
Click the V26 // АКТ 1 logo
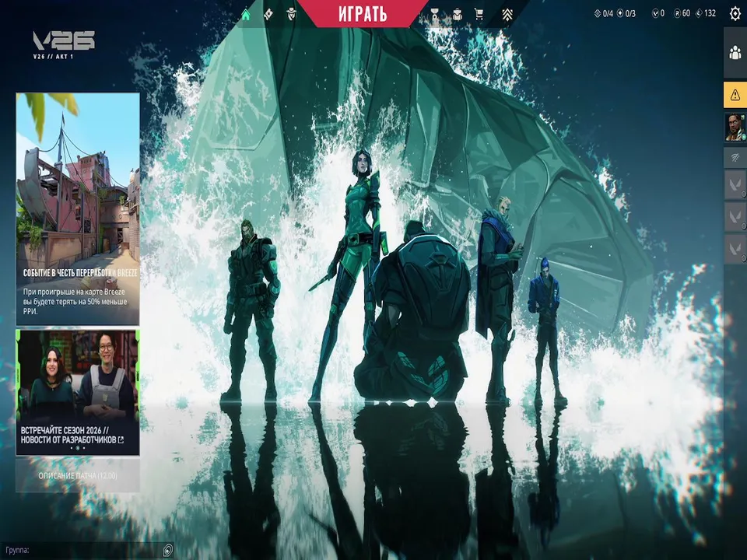click(x=64, y=45)
